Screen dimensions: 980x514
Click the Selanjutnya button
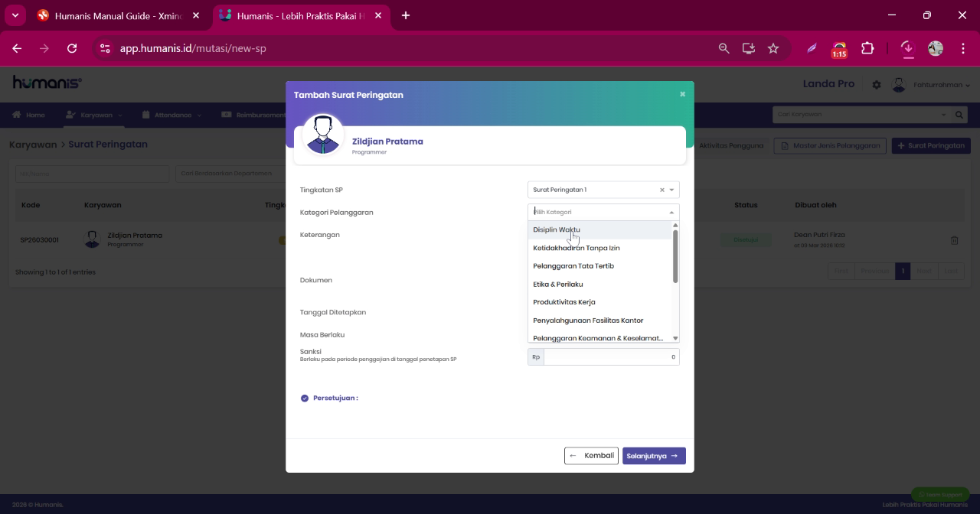(x=654, y=456)
